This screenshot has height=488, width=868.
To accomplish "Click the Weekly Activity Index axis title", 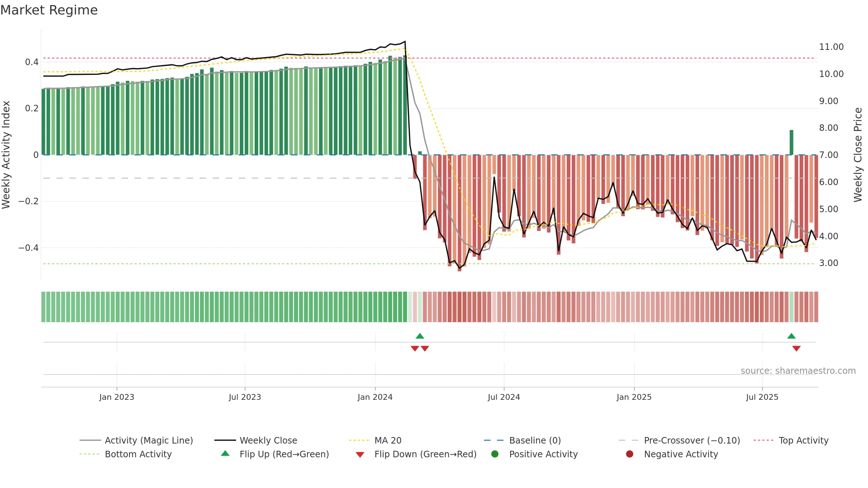I will [x=6, y=155].
